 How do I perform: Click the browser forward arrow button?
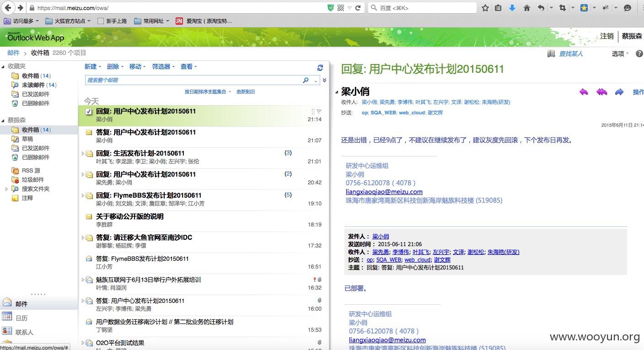point(20,8)
